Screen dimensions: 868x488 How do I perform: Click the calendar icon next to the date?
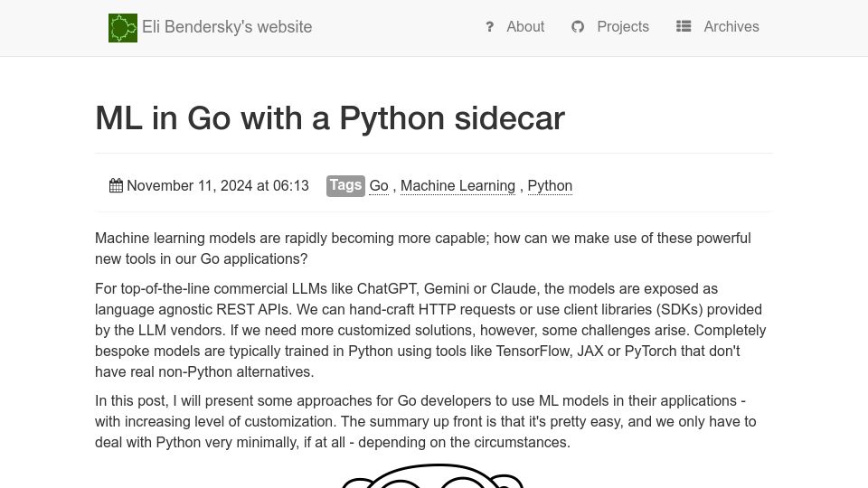(117, 186)
